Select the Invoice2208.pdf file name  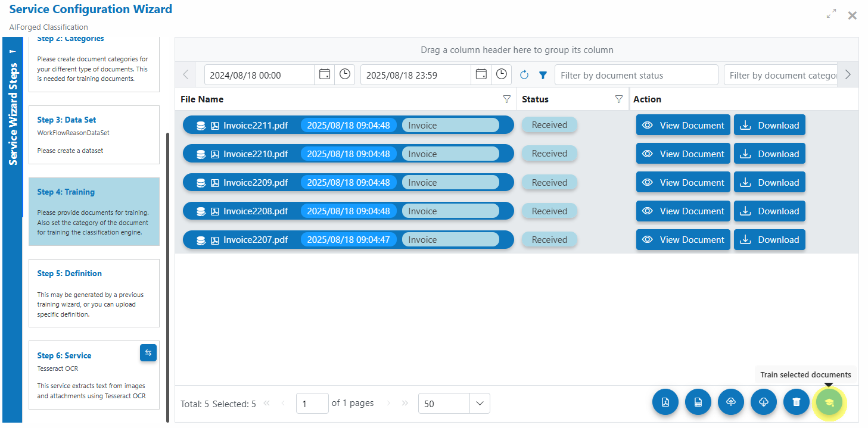256,211
